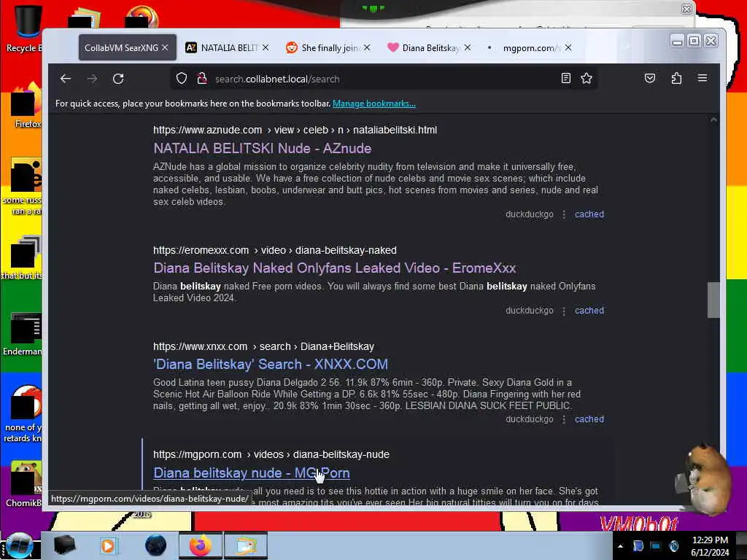This screenshot has height=560, width=747.
Task: Open the Extensions puzzle-piece icon
Action: pyautogui.click(x=676, y=78)
